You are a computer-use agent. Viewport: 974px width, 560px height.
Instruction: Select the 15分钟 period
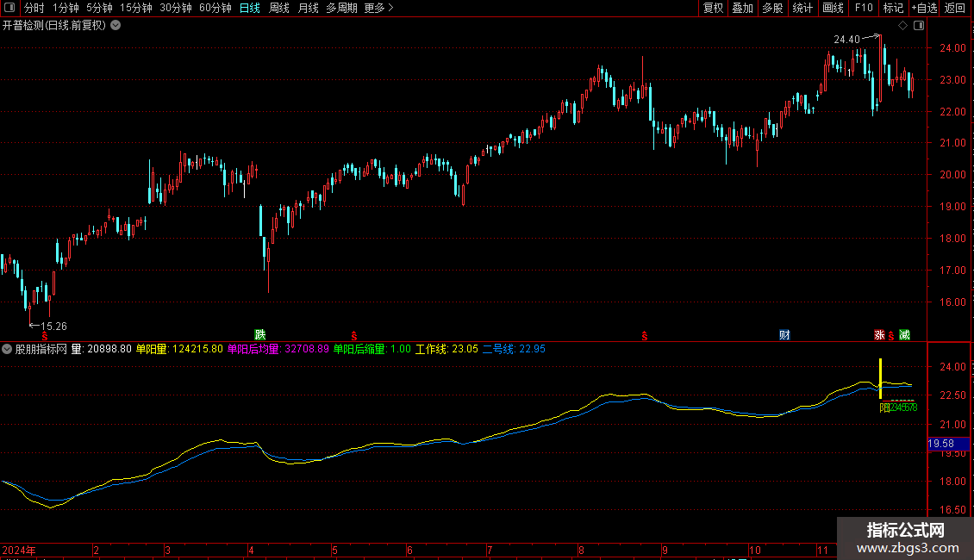click(x=136, y=8)
